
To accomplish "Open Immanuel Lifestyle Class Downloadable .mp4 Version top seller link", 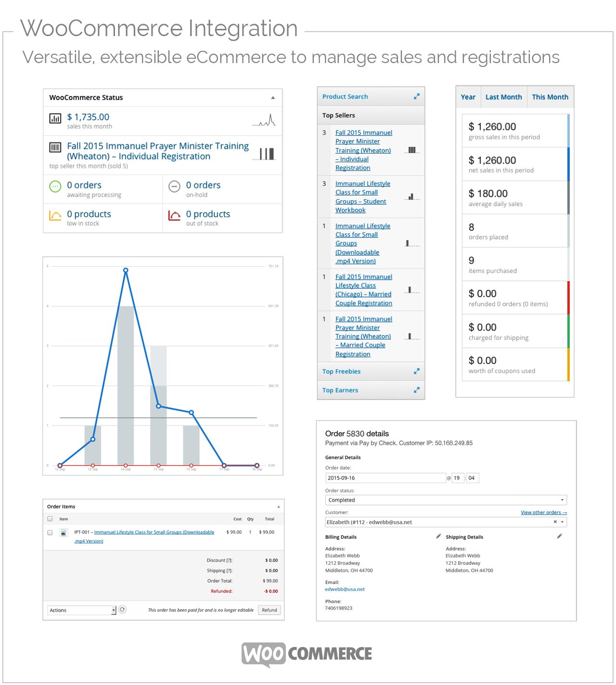I will click(x=363, y=244).
